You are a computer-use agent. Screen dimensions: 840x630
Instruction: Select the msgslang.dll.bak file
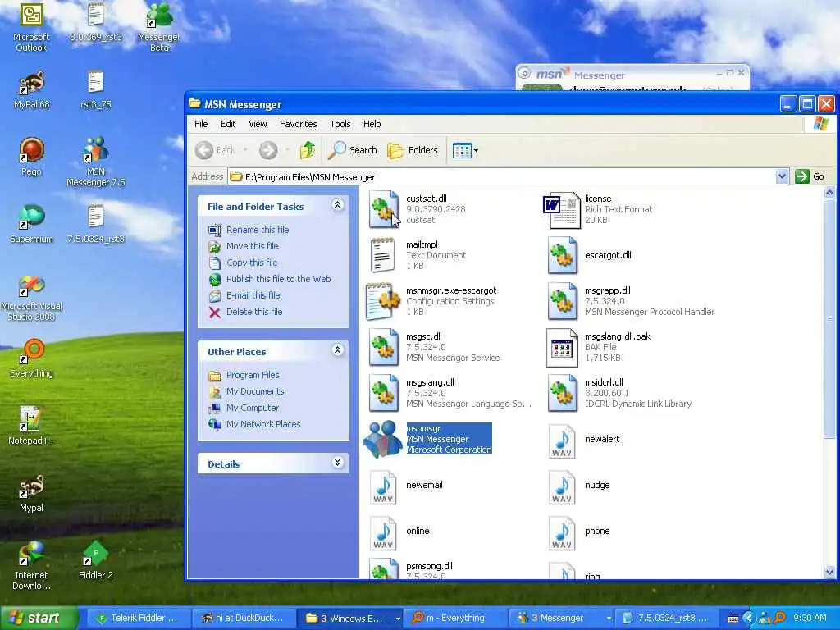599,347
